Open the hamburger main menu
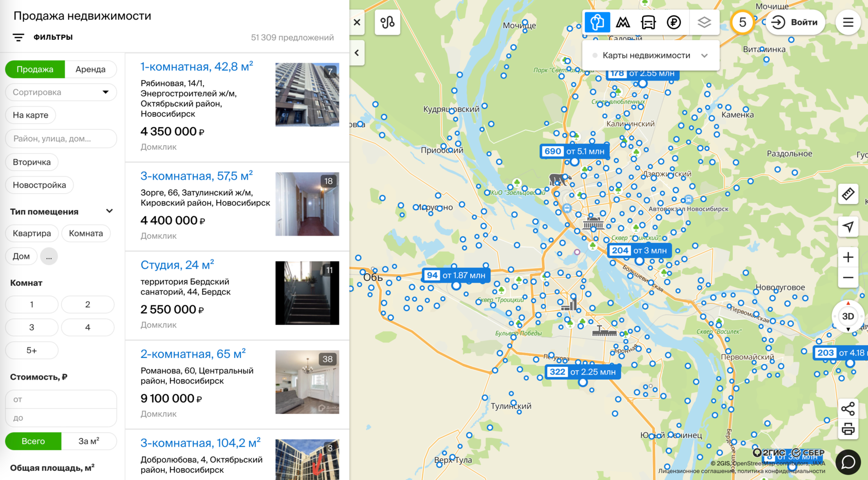Viewport: 868px width, 480px height. coord(848,22)
